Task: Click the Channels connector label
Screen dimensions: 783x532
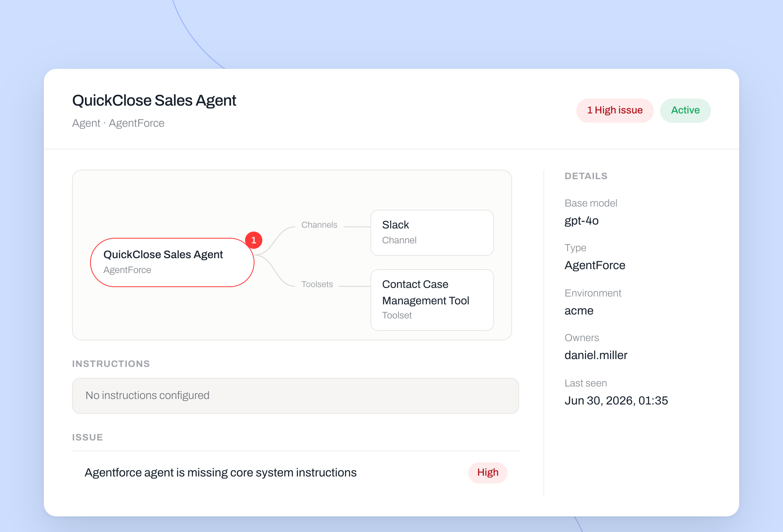Action: (319, 225)
